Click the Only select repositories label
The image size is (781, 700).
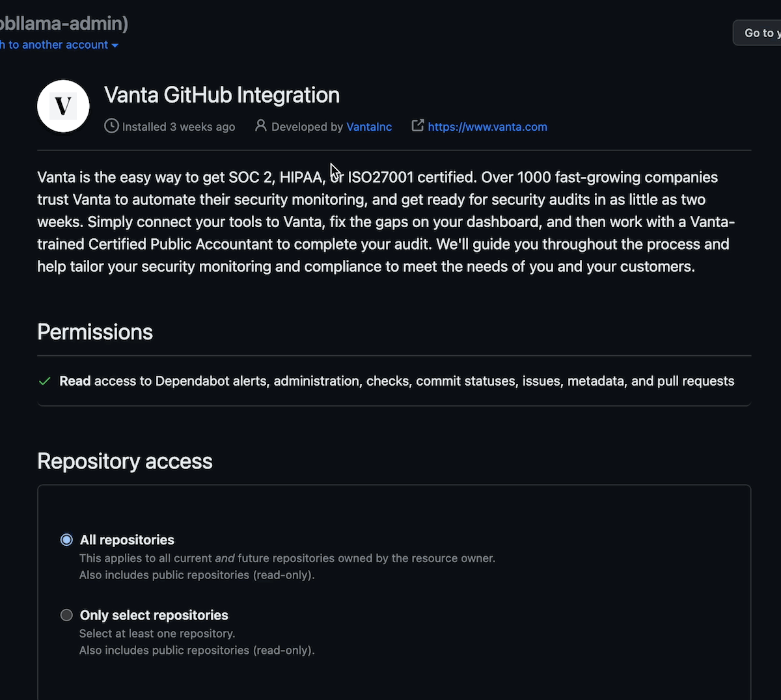coord(154,615)
